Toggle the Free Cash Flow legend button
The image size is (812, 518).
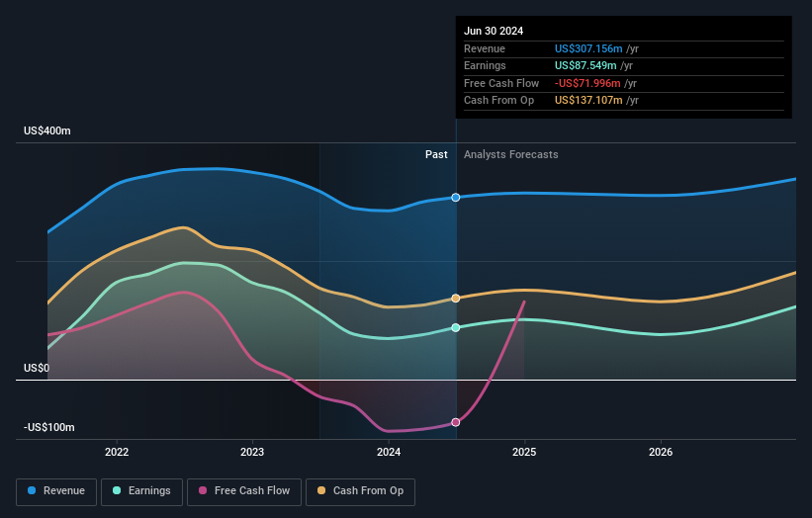244,491
